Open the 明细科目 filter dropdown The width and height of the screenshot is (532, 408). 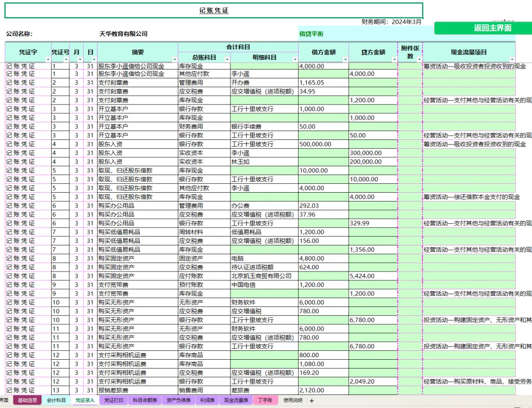tap(295, 60)
